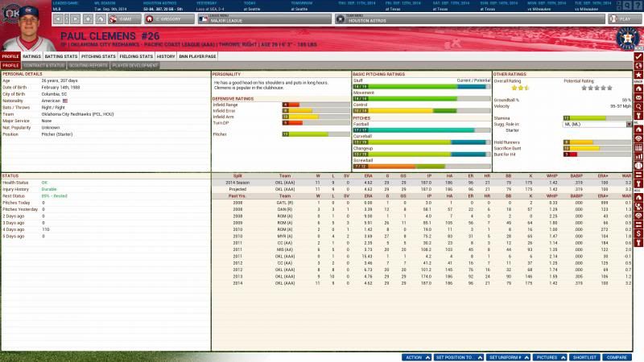
Task: Click the home icon beside the Game button
Action: 100,19
